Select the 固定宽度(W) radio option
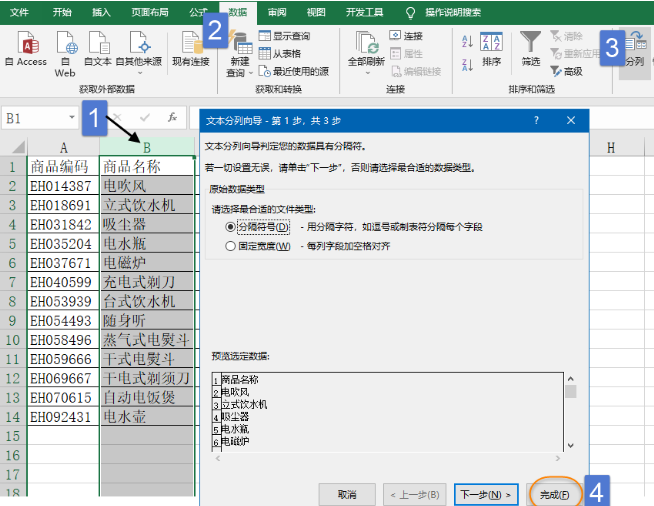654x506 pixels. 258,246
